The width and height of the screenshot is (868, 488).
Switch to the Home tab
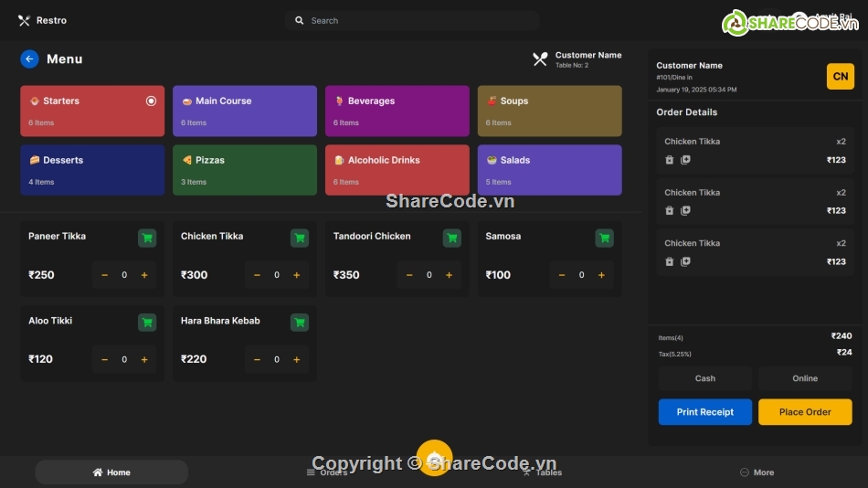tap(111, 472)
